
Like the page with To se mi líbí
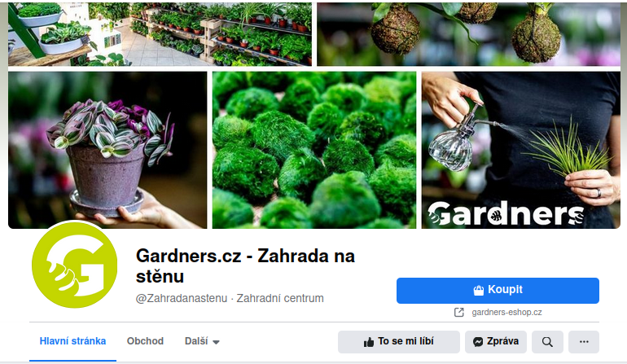[x=399, y=342]
